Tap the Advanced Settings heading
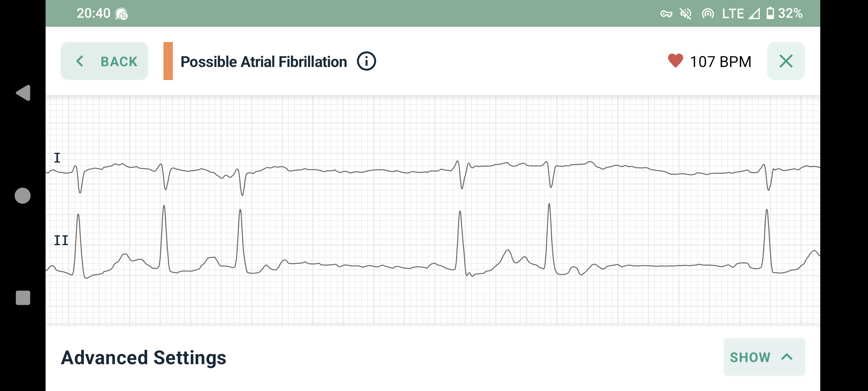 144,358
